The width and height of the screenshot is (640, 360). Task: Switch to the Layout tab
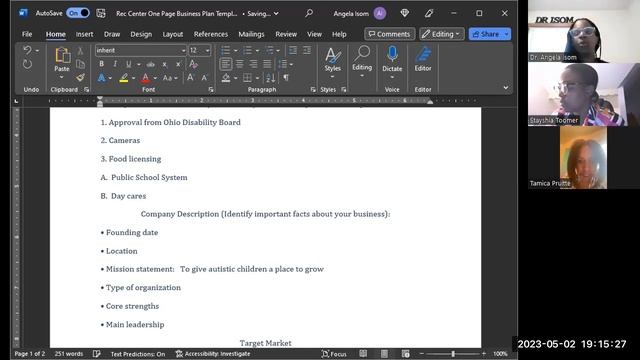tap(173, 34)
